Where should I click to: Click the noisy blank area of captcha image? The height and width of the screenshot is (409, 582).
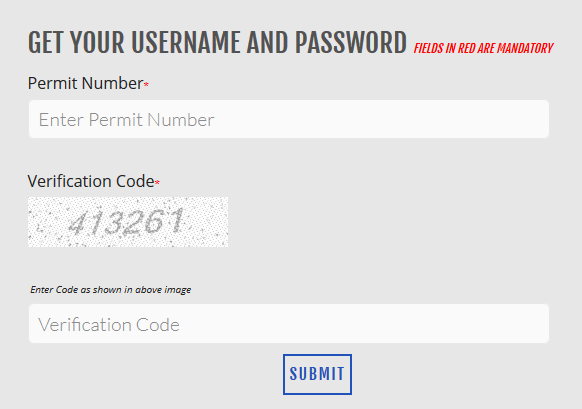coord(210,222)
